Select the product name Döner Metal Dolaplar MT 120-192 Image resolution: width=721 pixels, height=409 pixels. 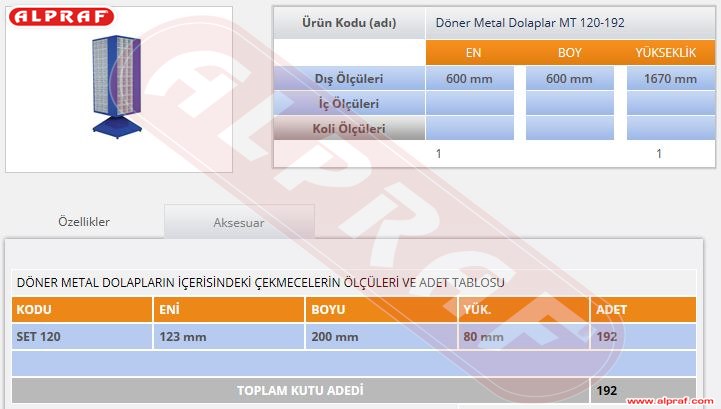(x=531, y=22)
